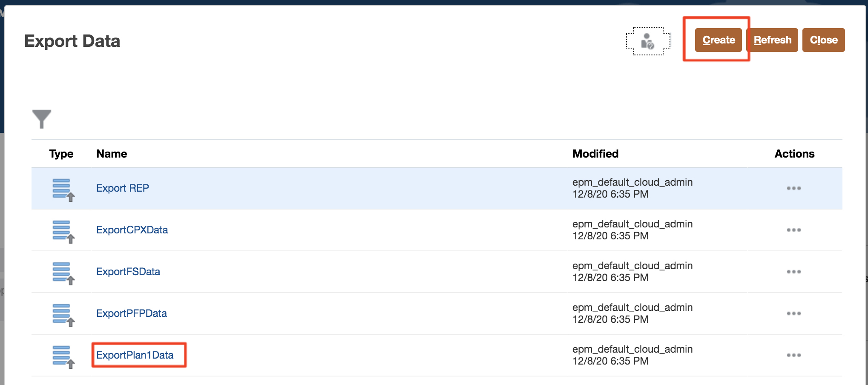Open the ExportCPXData link
The height and width of the screenshot is (385, 868).
point(132,230)
